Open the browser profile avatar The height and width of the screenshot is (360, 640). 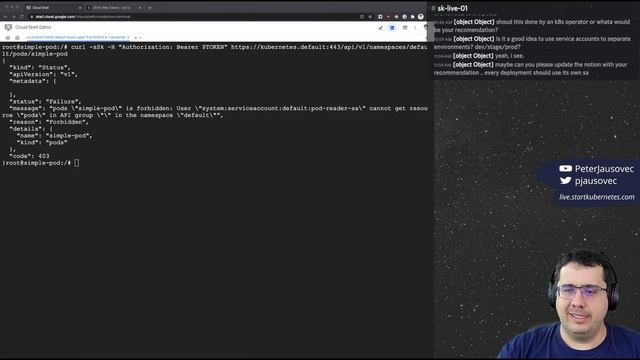[421, 17]
